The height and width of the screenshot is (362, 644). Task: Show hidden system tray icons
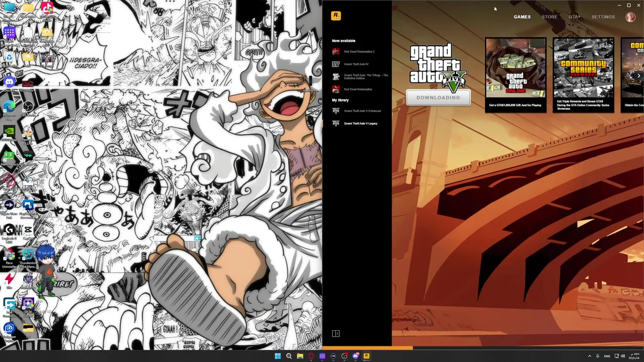[590, 356]
